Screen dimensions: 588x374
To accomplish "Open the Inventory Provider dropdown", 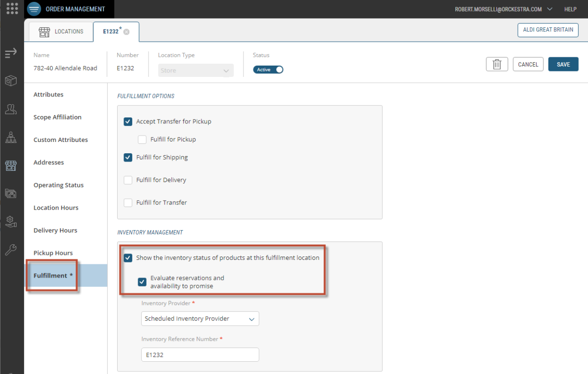I will point(200,319).
